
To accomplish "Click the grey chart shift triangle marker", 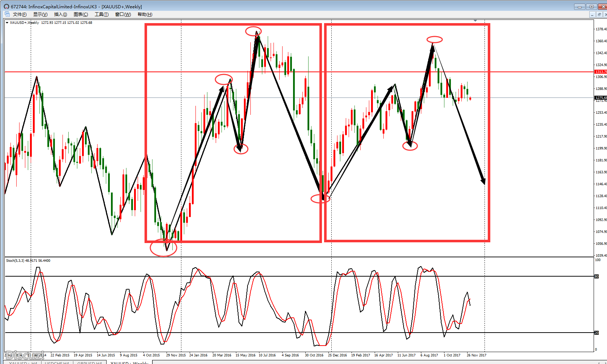I will (475, 21).
